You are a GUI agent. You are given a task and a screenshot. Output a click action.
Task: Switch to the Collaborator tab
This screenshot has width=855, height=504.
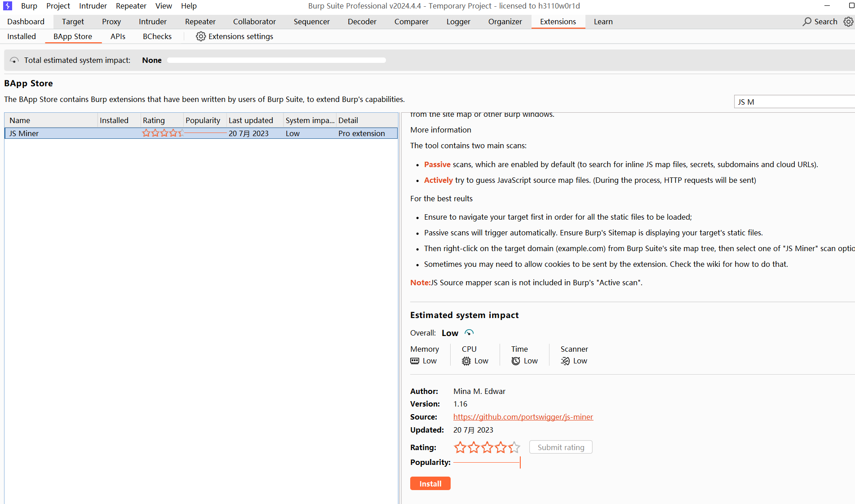tap(254, 22)
